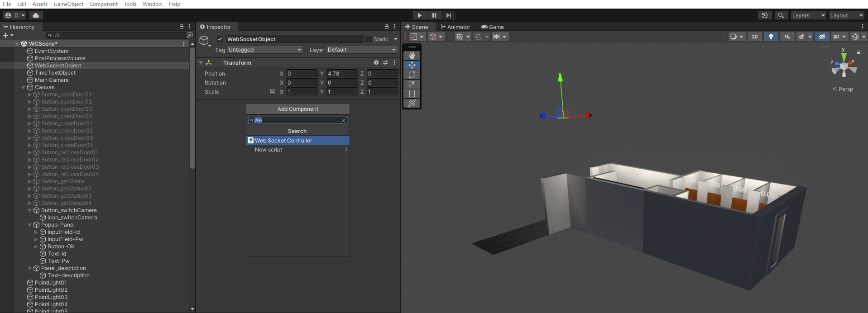Click the Position Y input field

click(342, 74)
